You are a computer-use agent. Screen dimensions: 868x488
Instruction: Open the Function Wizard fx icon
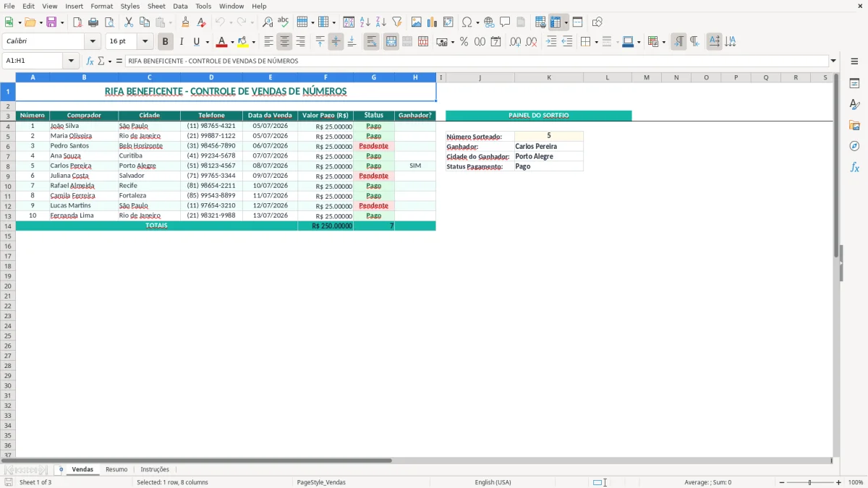(x=90, y=61)
